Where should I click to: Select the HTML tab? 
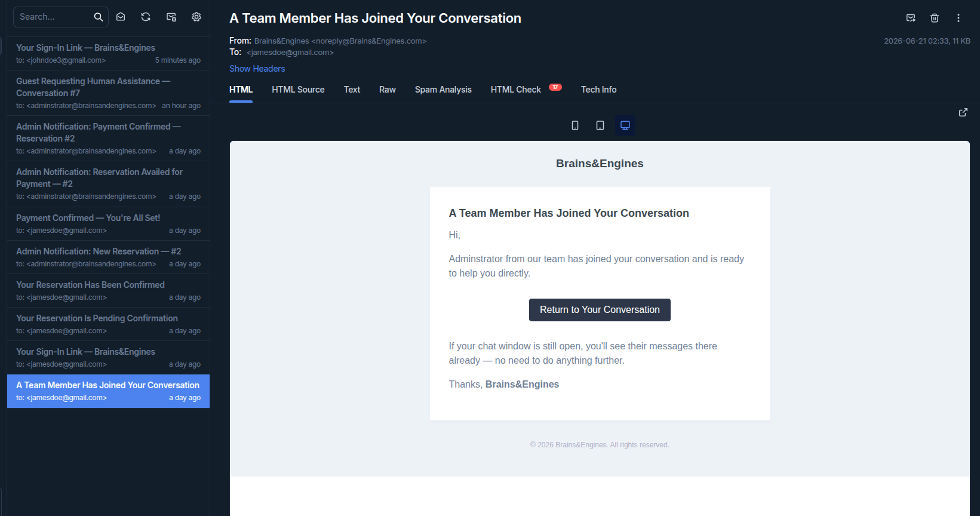click(x=241, y=90)
